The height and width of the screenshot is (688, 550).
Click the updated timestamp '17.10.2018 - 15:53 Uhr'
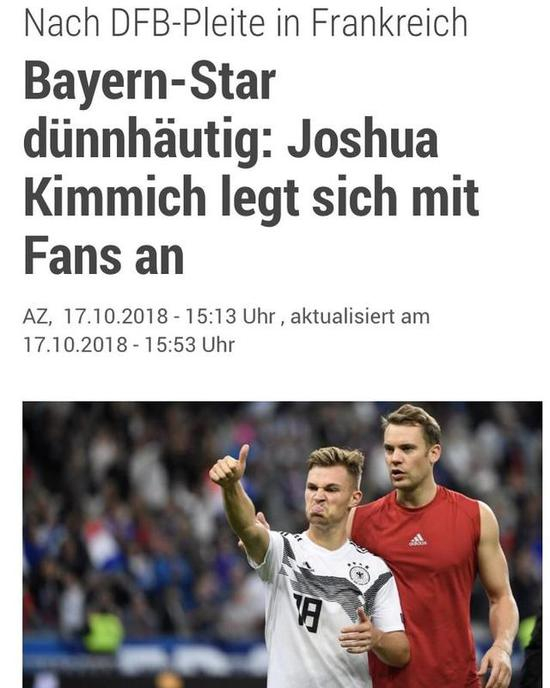pos(129,344)
